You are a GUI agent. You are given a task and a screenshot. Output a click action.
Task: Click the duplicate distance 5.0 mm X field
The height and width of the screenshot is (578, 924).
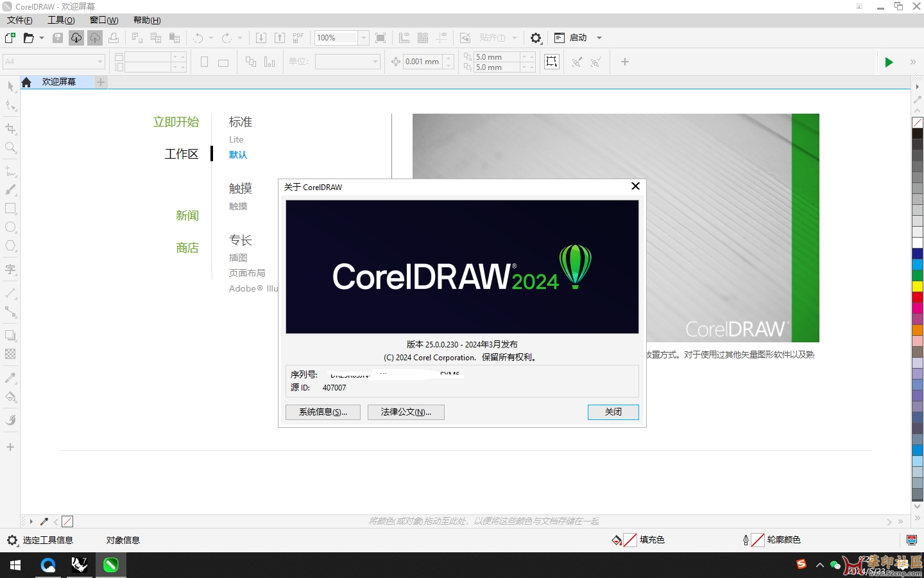click(497, 57)
